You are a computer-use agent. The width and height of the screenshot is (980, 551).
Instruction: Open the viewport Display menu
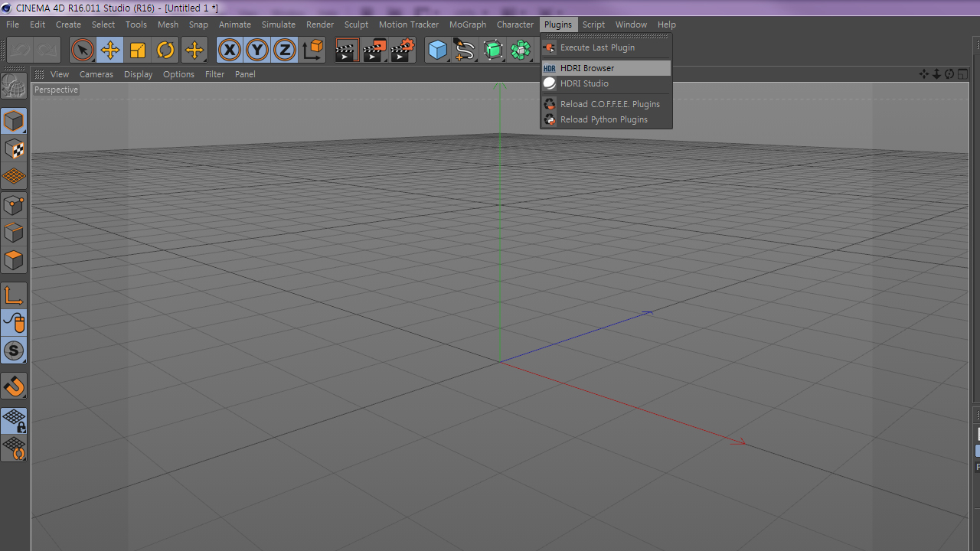138,74
